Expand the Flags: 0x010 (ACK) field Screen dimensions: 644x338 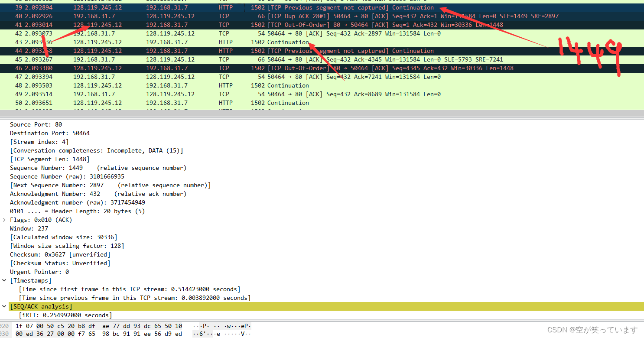coord(3,220)
